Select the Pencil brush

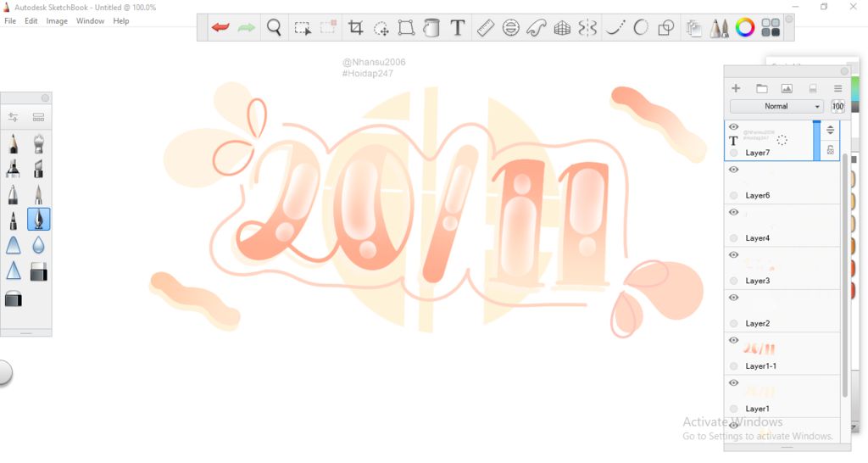14,143
